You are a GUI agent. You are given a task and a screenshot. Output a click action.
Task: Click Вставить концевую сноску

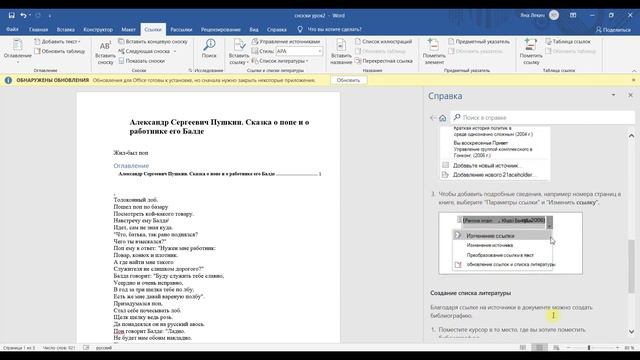click(x=153, y=42)
